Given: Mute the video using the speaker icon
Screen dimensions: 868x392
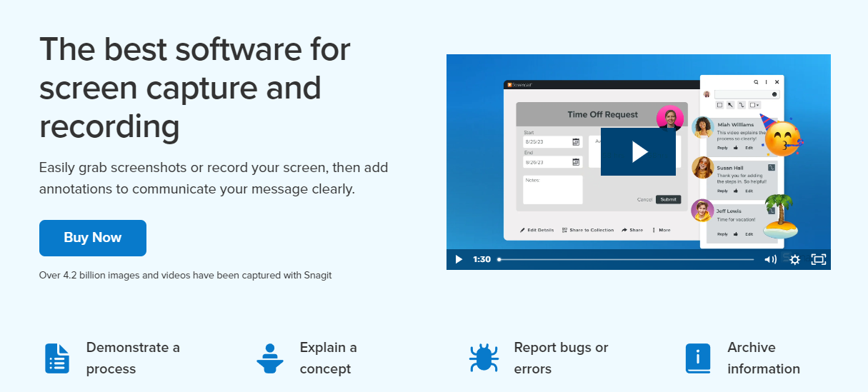Looking at the screenshot, I should [x=770, y=259].
